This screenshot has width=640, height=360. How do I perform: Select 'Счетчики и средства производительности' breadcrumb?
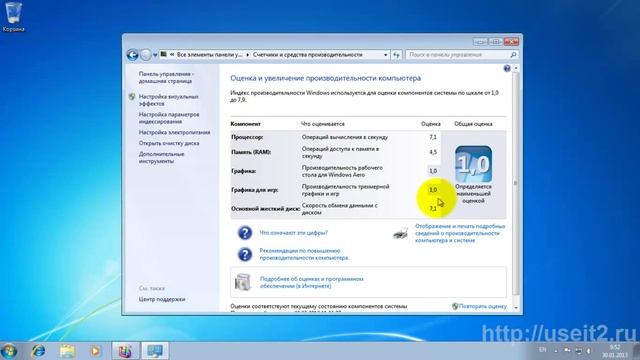307,55
